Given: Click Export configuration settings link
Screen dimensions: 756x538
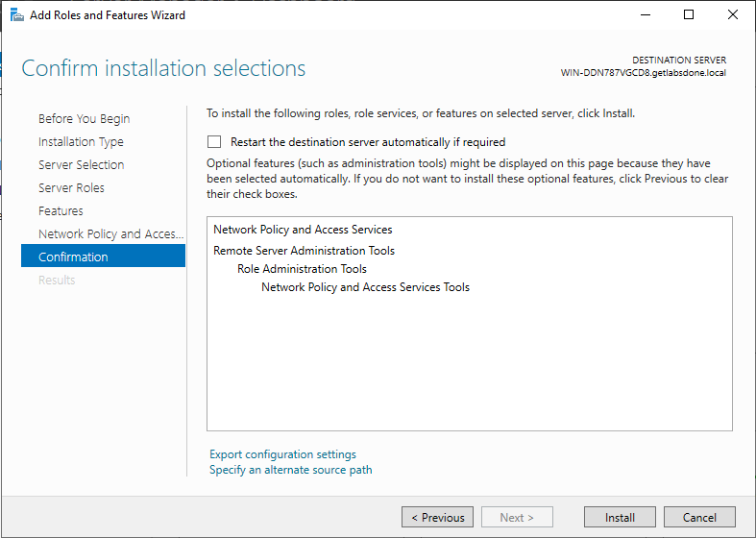Looking at the screenshot, I should click(x=283, y=454).
